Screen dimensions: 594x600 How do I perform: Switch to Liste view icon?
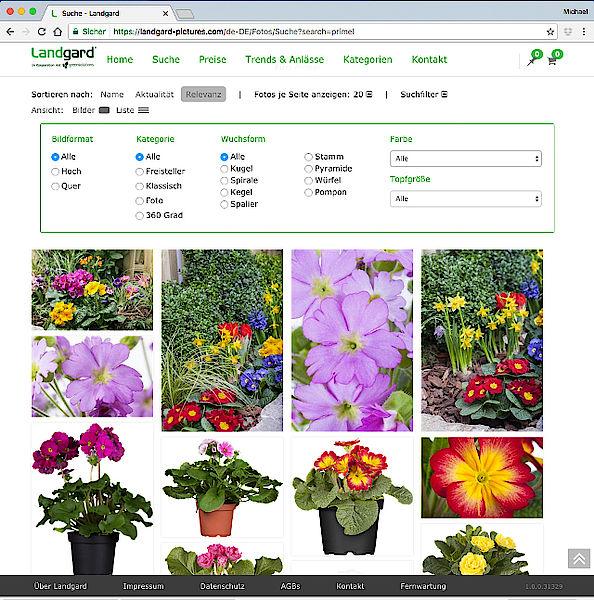[x=144, y=110]
